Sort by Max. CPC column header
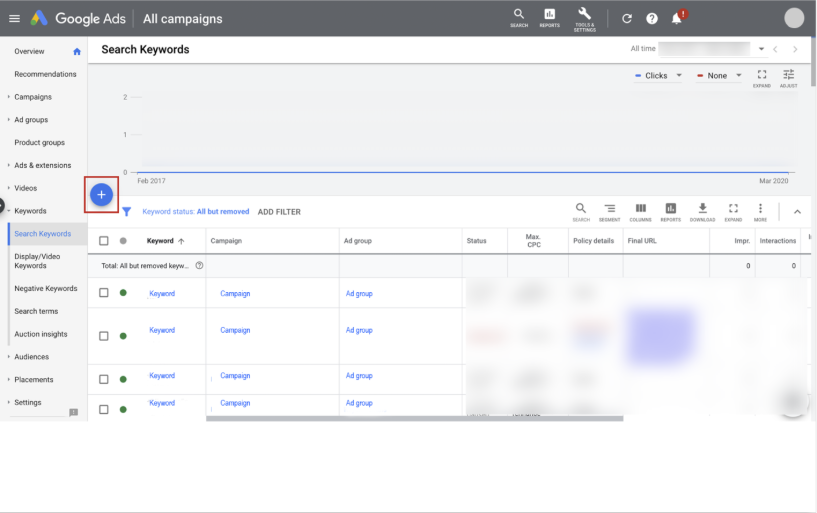The image size is (817, 513). [x=534, y=241]
